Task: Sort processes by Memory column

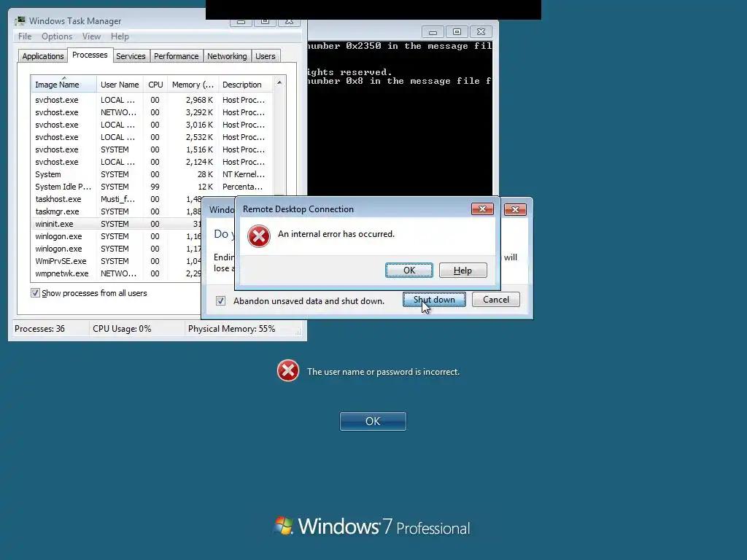Action: [x=193, y=85]
